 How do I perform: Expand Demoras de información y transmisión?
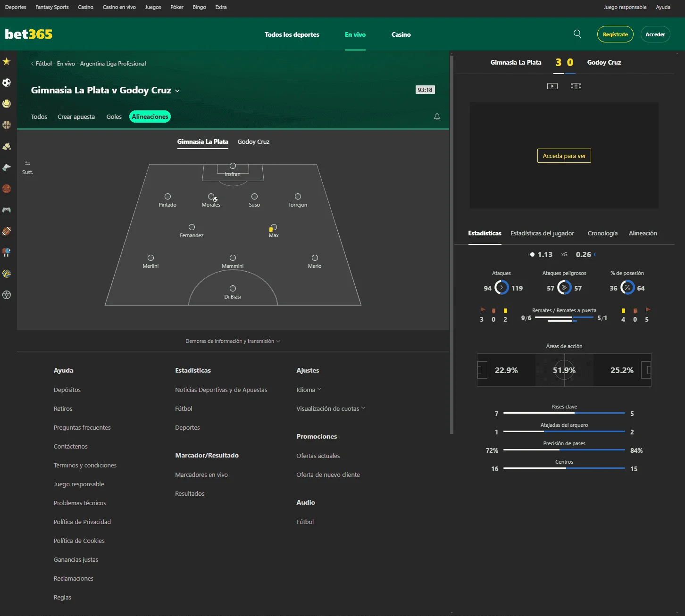233,341
